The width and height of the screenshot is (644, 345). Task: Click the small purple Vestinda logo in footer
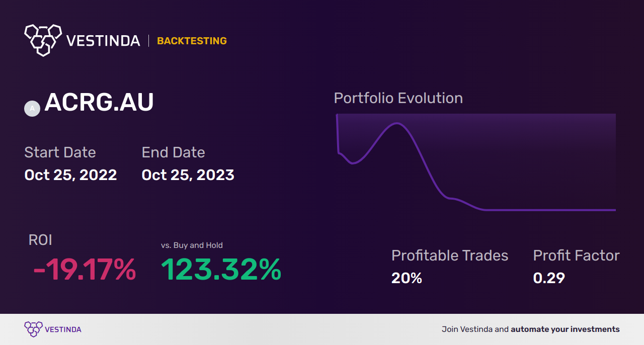[x=33, y=329]
